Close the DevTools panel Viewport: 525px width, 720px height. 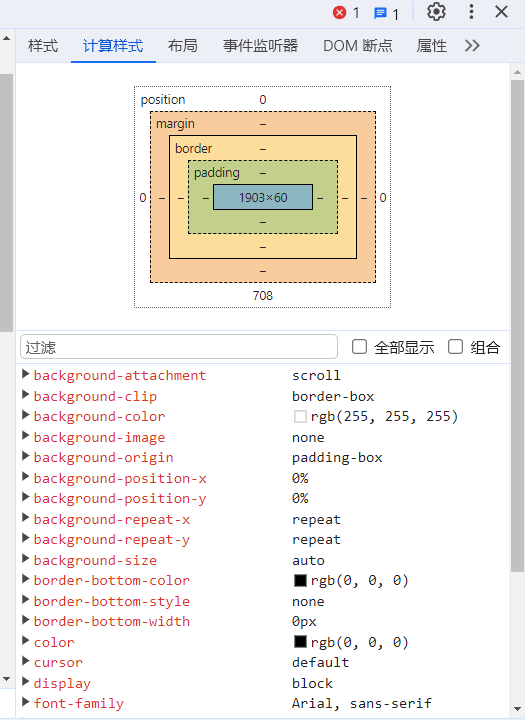point(502,12)
